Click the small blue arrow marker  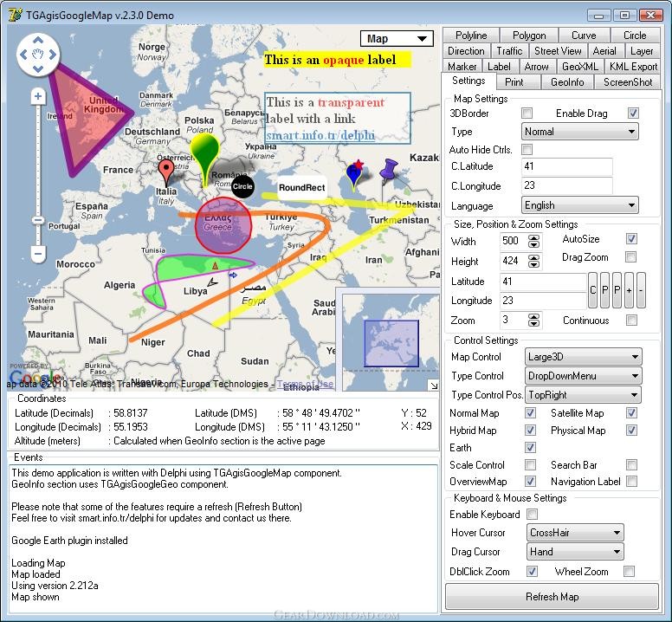pyautogui.click(x=233, y=275)
